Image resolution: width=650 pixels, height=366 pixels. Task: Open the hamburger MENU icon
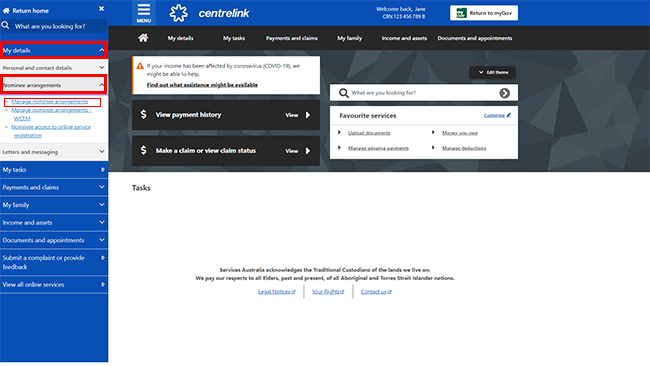click(144, 13)
